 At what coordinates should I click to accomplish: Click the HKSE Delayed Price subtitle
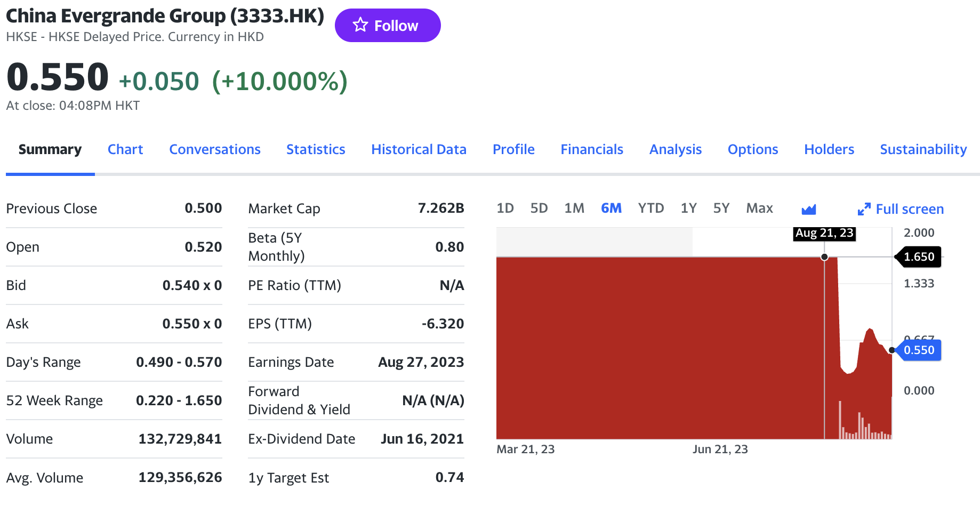click(x=135, y=37)
